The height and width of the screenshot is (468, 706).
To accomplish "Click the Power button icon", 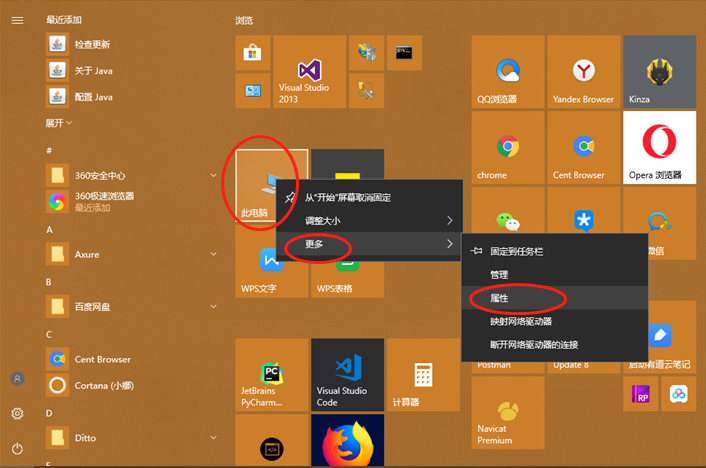I will (17, 449).
